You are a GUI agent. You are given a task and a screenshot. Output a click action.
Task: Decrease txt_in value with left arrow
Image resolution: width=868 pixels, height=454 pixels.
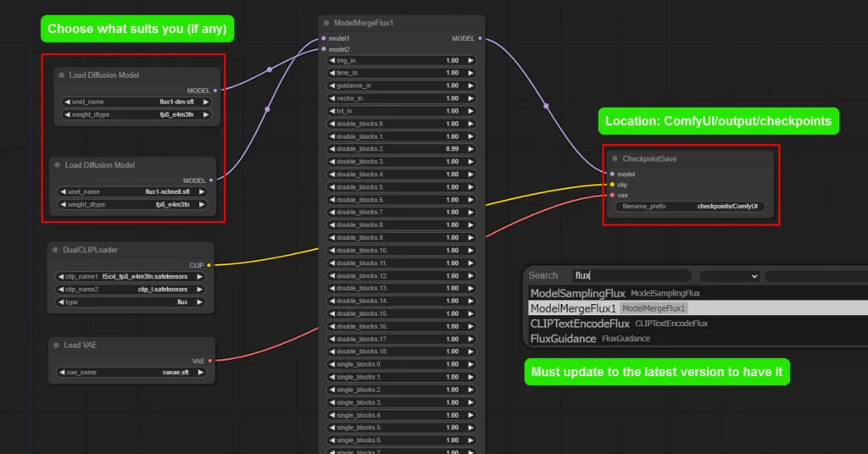click(x=332, y=111)
